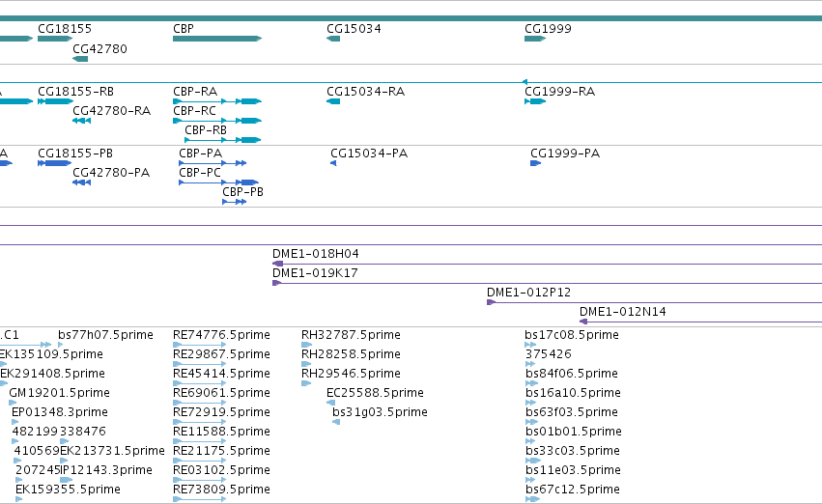Image resolution: width=822 pixels, height=504 pixels.
Task: Click EST bs33c03.5prime
Action: tap(573, 451)
